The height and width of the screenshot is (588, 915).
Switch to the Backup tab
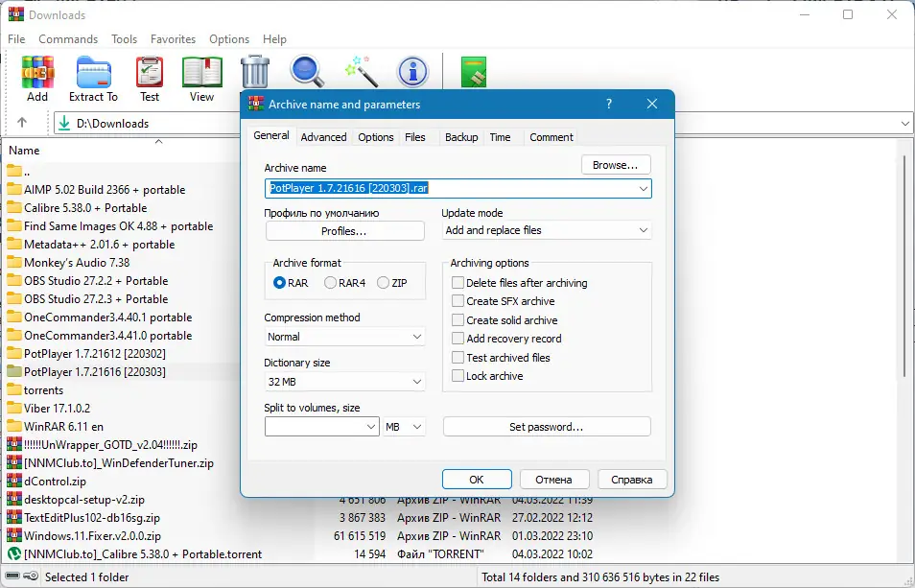tap(461, 137)
